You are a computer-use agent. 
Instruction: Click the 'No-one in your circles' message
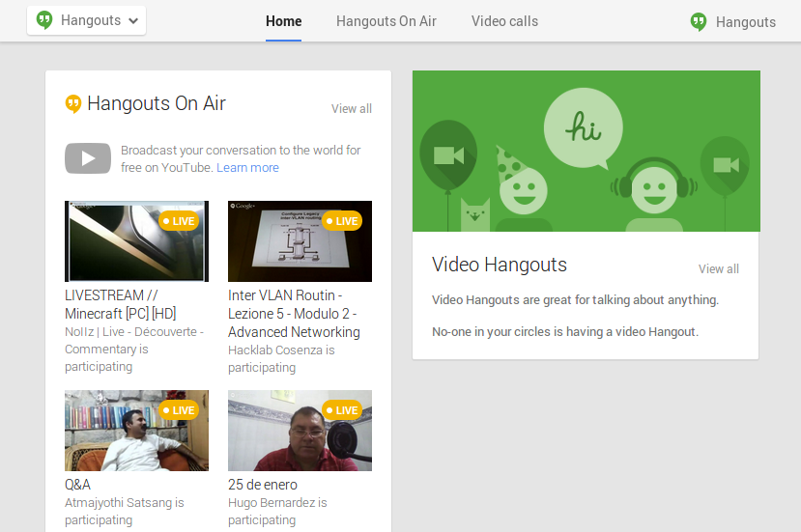565,332
